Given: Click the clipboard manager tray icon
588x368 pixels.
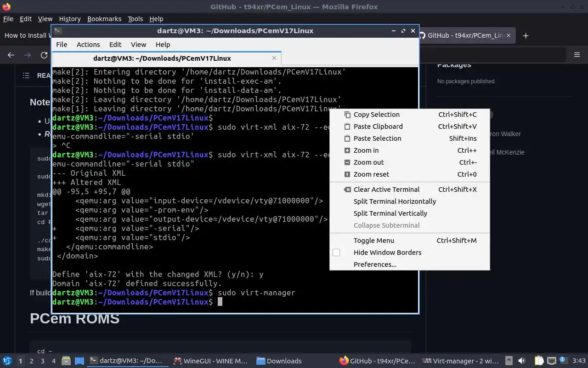Looking at the screenshot, I should click(539, 361).
